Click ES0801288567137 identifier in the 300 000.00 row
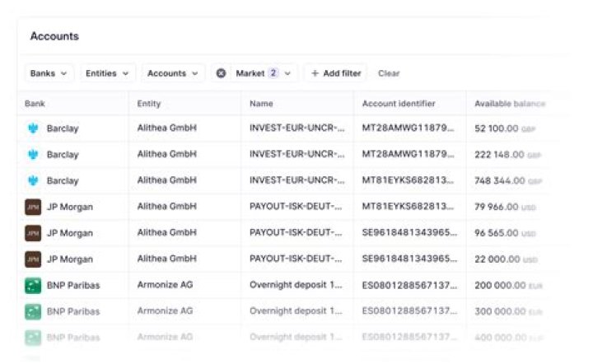Image resolution: width=593 pixels, height=364 pixels. point(409,310)
